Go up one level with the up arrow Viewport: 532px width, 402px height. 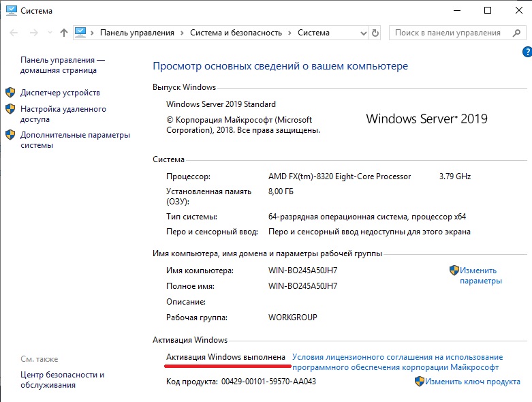(x=64, y=33)
